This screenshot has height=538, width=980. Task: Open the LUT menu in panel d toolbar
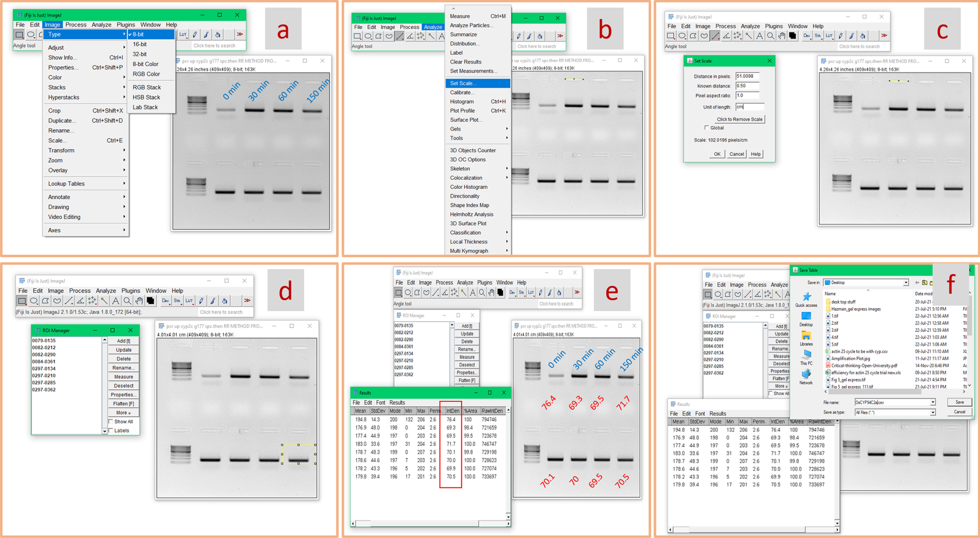[x=189, y=301]
